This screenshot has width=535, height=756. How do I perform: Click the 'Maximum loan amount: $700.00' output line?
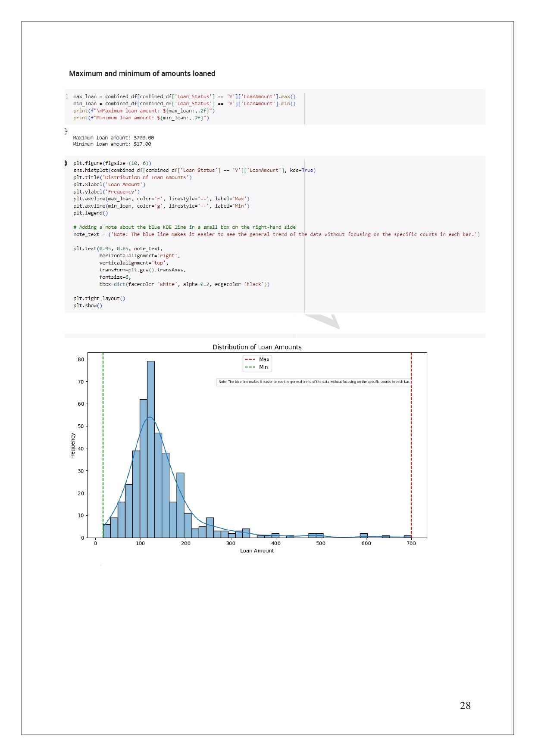tap(113, 138)
